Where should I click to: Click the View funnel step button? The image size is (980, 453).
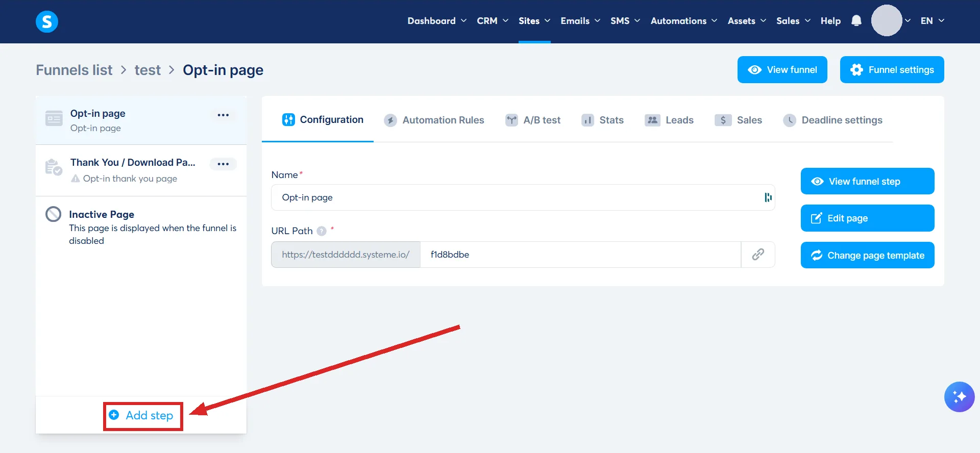868,181
